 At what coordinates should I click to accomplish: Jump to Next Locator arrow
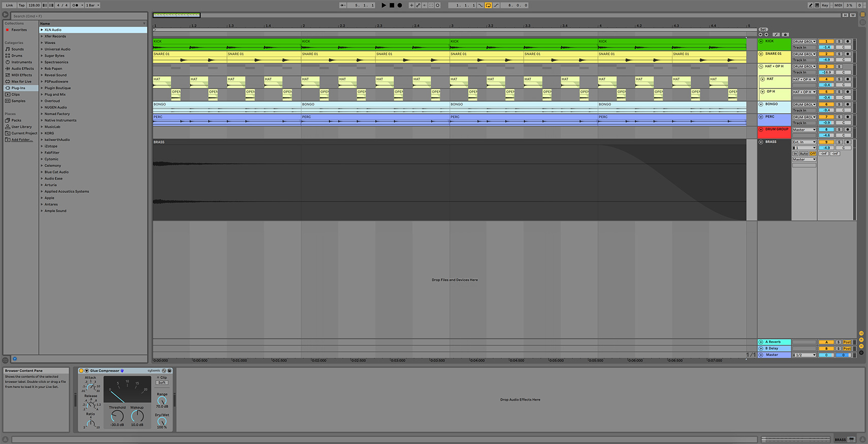pos(766,35)
